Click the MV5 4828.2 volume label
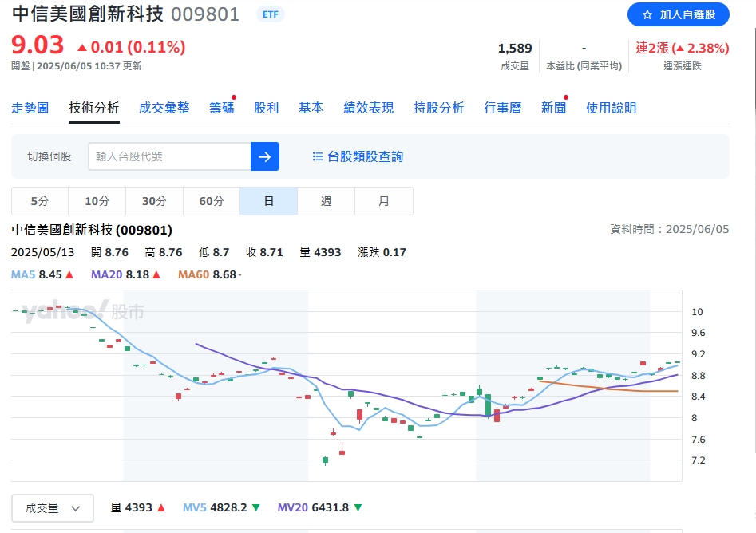This screenshot has width=756, height=533. tap(221, 507)
